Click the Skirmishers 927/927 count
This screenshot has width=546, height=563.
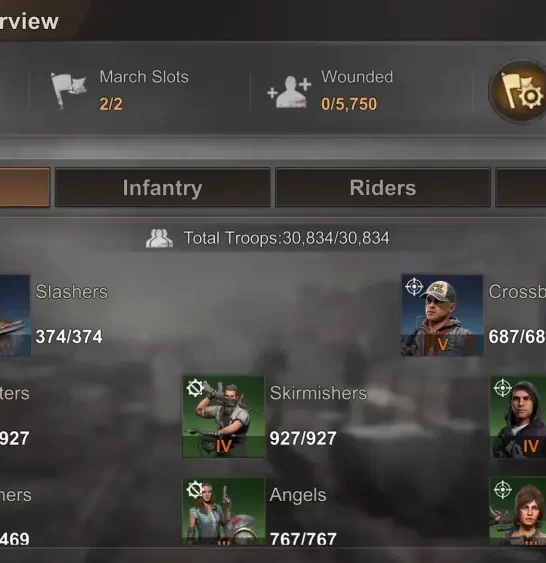point(303,438)
